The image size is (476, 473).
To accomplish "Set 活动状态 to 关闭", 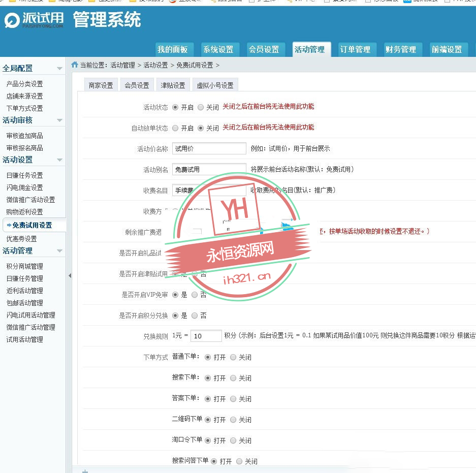I will (201, 107).
